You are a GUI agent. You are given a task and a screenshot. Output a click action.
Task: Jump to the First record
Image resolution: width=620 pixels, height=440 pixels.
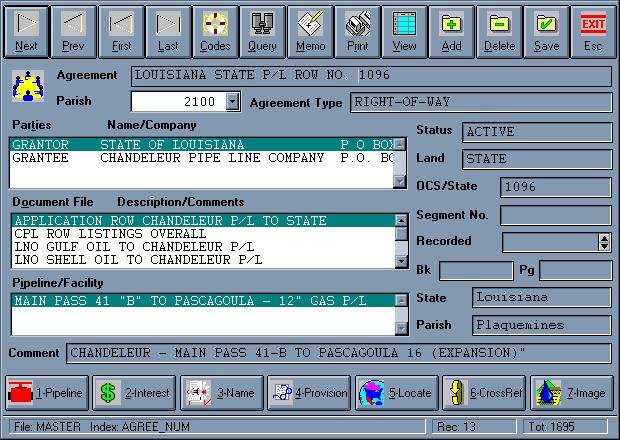click(121, 30)
